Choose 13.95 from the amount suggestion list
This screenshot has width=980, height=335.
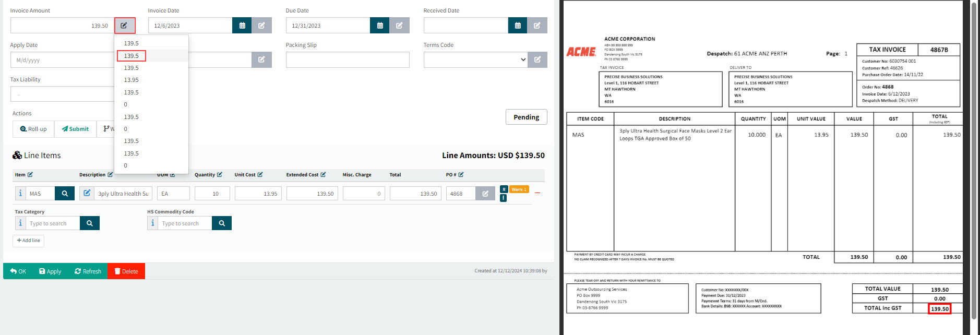pyautogui.click(x=132, y=80)
